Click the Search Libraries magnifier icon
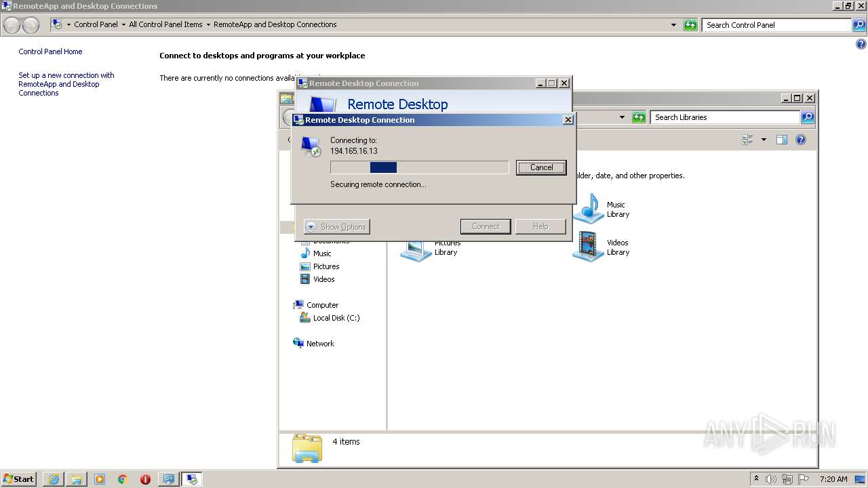This screenshot has width=868, height=488. (x=807, y=117)
